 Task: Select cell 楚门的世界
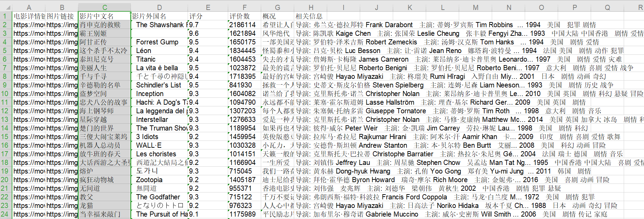pos(105,128)
